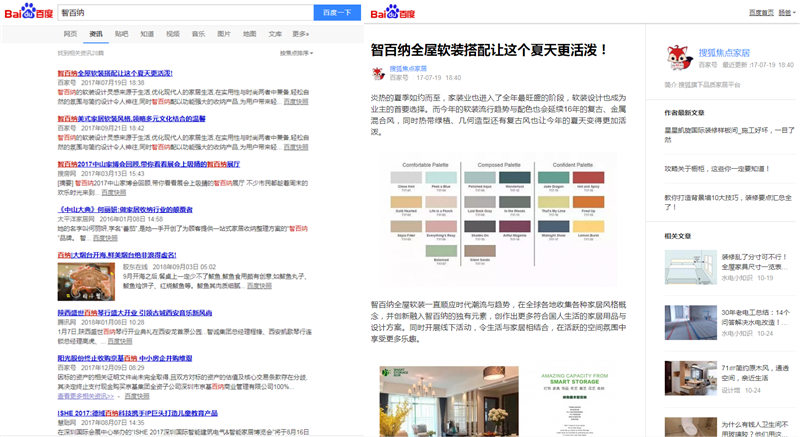Open result 智百纳全屋软装搭配让这个夏天更活泼!
Viewport: 800px width, 437px height.
(115, 73)
